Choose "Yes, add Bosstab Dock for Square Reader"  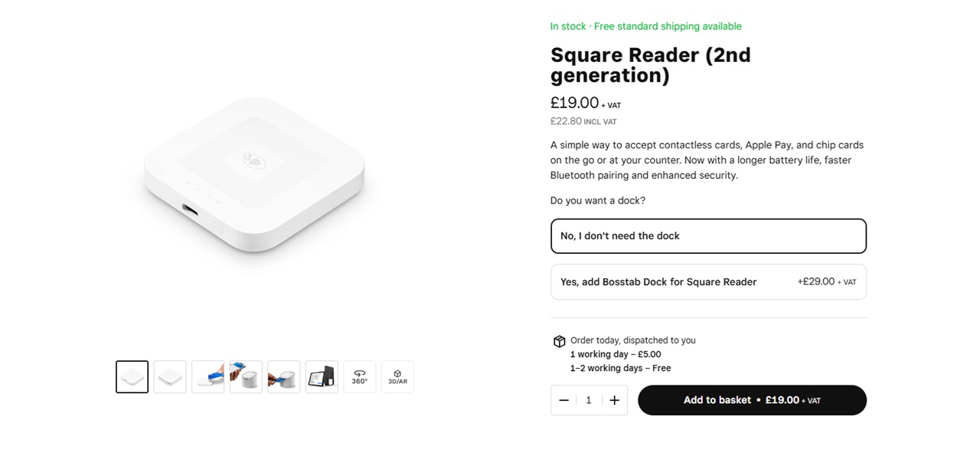pyautogui.click(x=708, y=281)
